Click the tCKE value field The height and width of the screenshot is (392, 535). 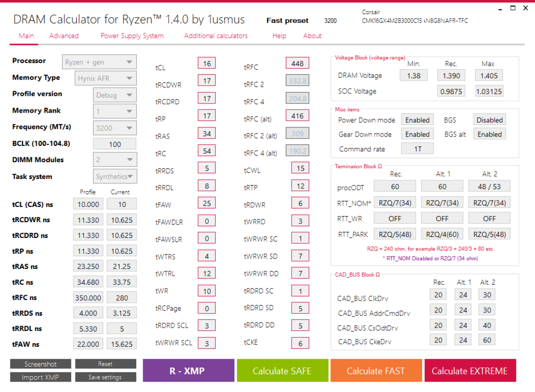tap(300, 343)
